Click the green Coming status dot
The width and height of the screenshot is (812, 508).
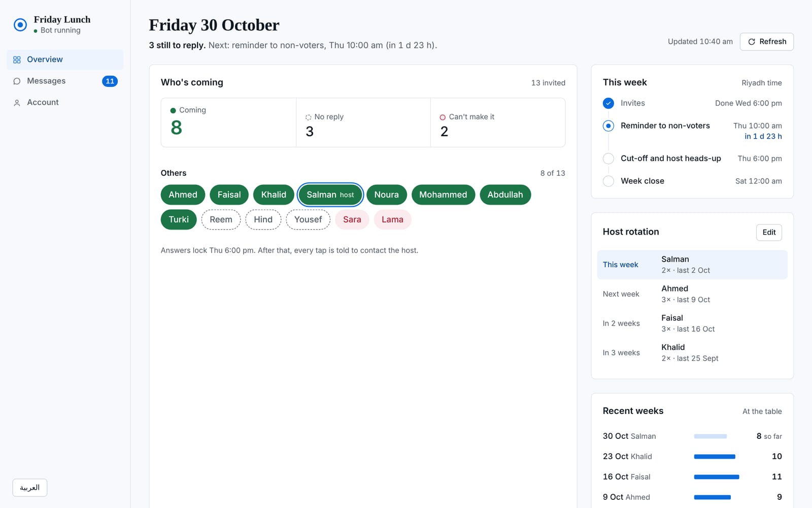pos(173,110)
